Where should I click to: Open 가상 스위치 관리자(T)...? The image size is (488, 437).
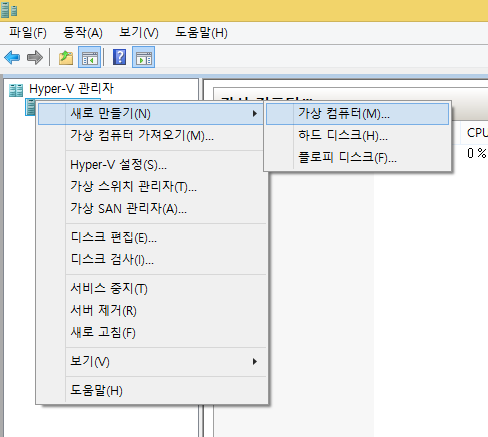(151, 187)
